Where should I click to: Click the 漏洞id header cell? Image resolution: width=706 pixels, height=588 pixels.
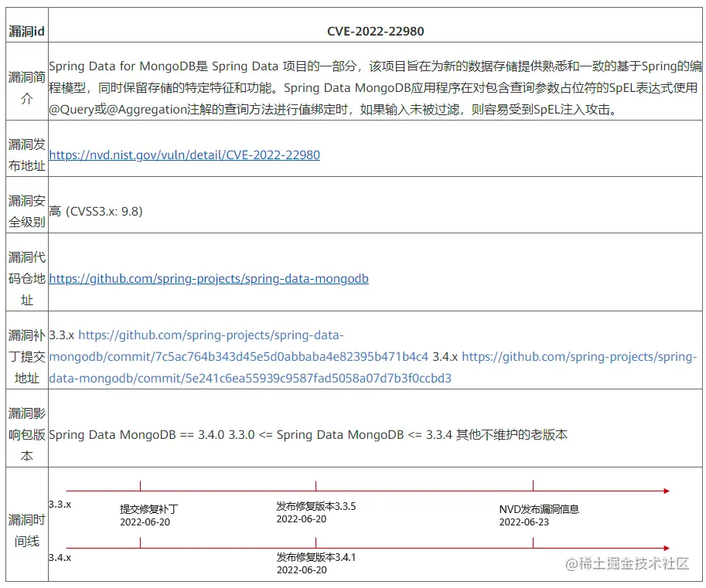click(26, 31)
